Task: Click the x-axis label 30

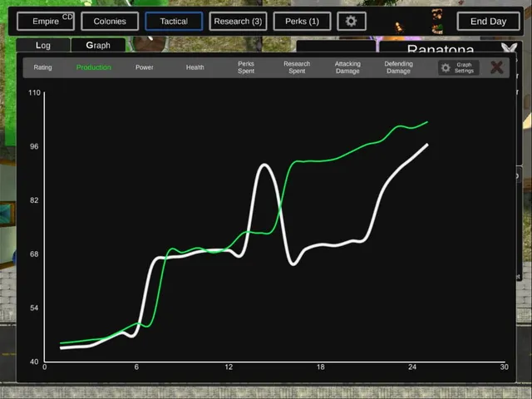Action: click(505, 367)
